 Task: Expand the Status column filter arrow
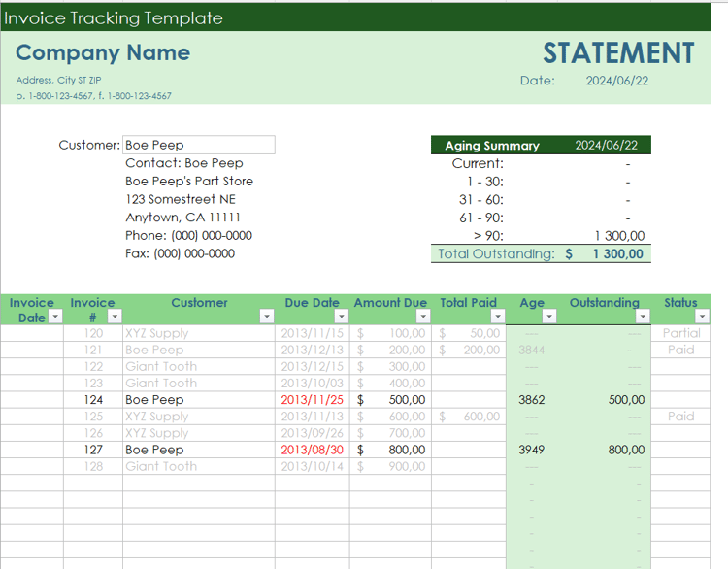[702, 317]
